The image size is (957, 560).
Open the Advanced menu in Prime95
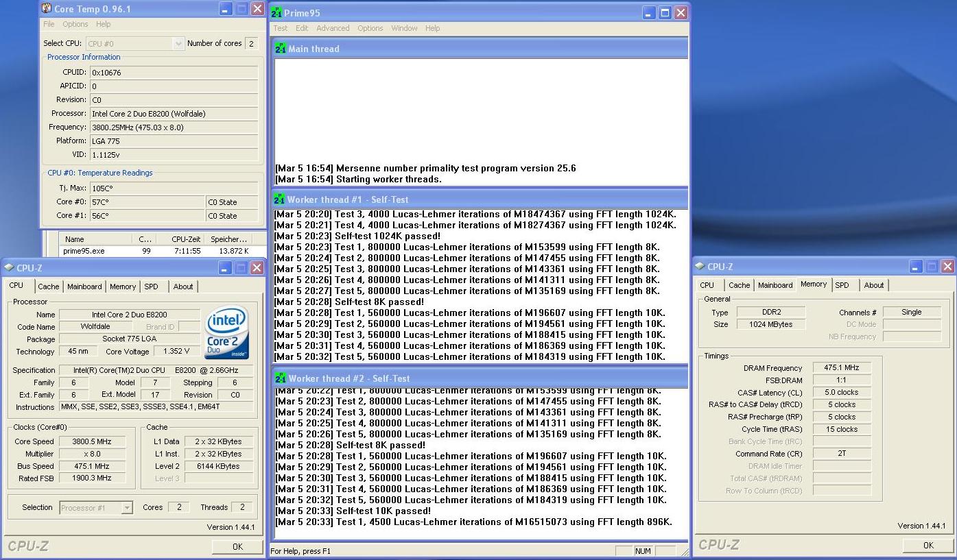(333, 28)
